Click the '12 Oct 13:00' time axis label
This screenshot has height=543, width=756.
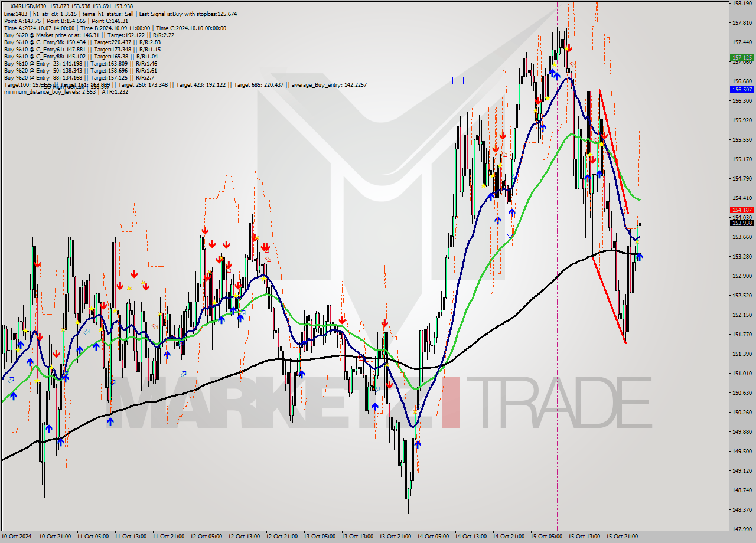tap(244, 537)
